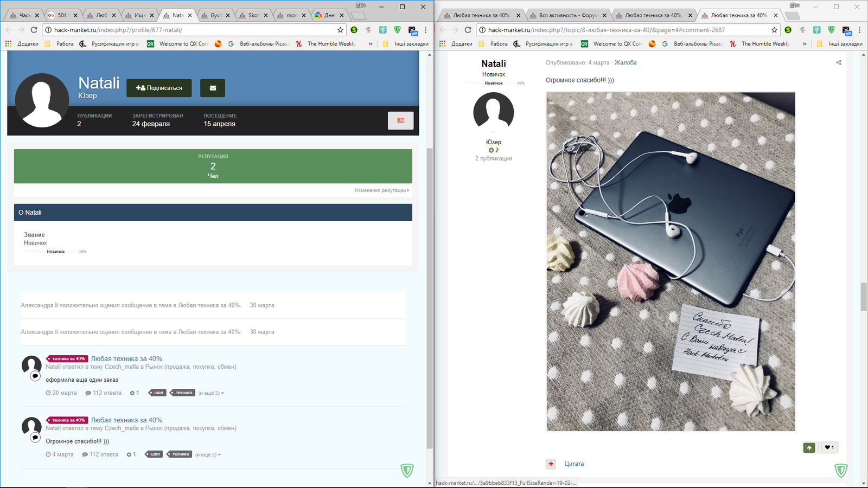Screen dimensions: 868x488
Task: Open the iPad photo thumbnail in post
Action: 671,261
